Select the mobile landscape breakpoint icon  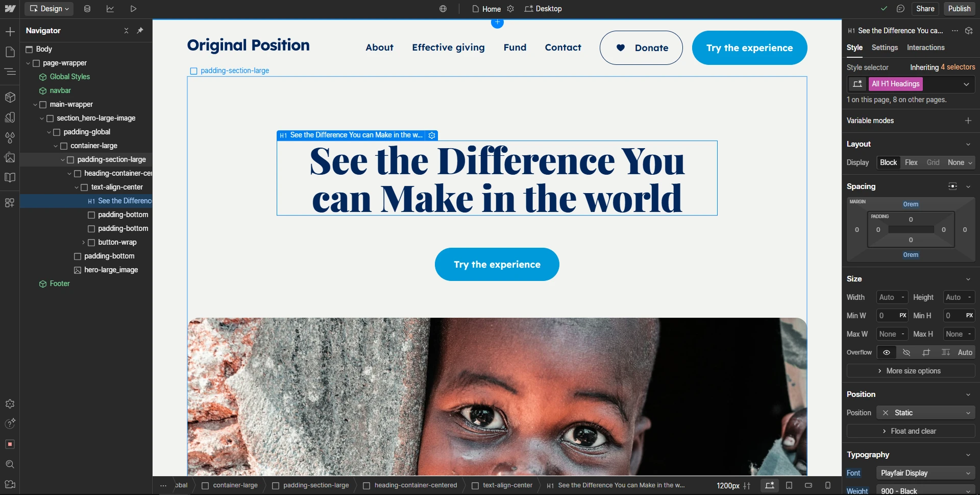pos(808,485)
